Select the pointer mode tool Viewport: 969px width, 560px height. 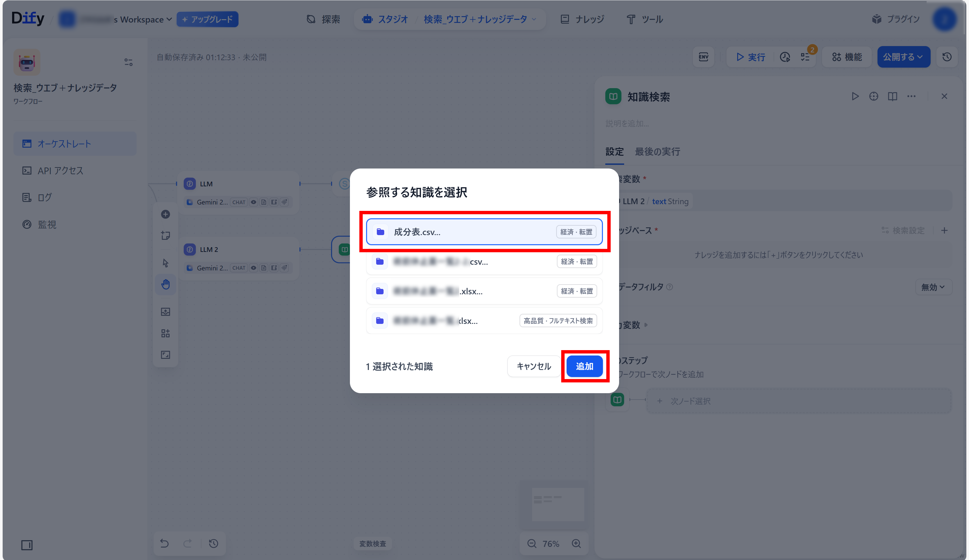165,263
